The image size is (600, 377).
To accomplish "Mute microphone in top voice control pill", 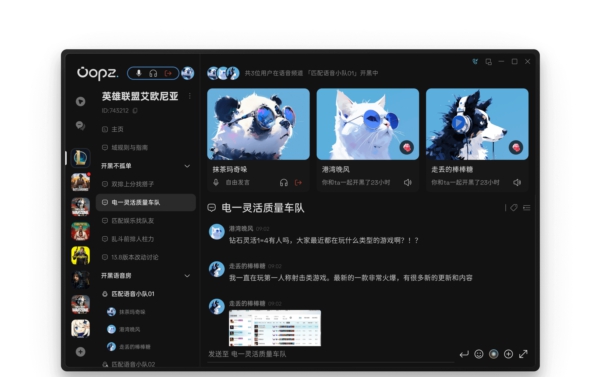I will click(139, 73).
